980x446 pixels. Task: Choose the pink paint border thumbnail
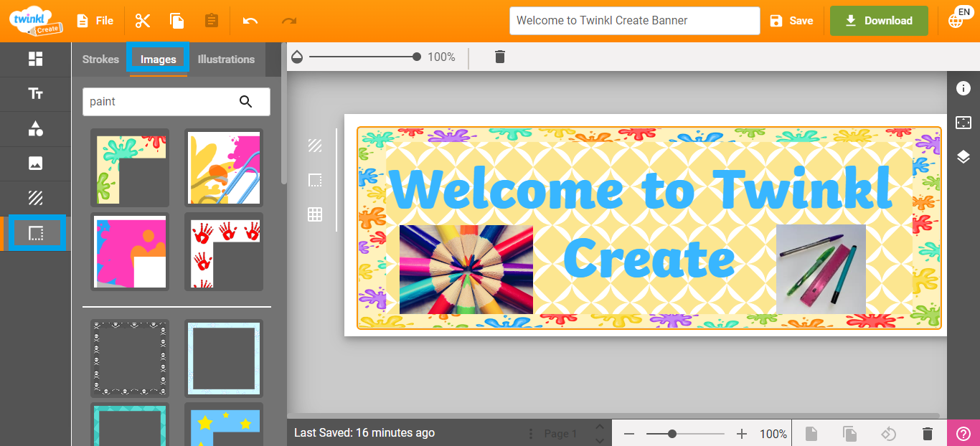pyautogui.click(x=130, y=252)
